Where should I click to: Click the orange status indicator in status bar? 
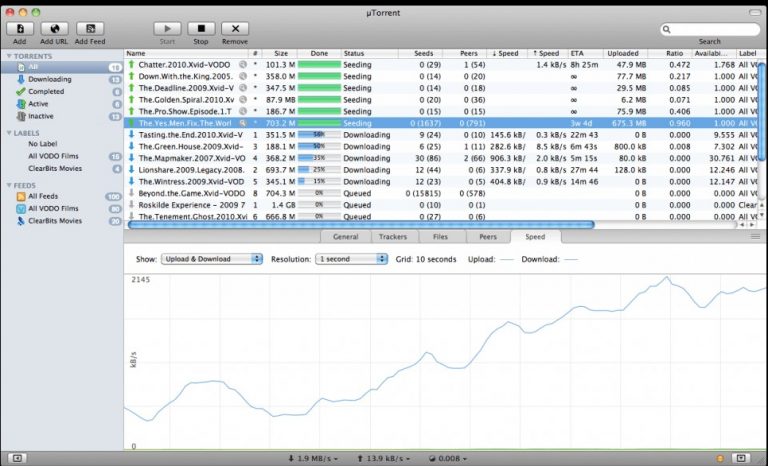point(720,459)
